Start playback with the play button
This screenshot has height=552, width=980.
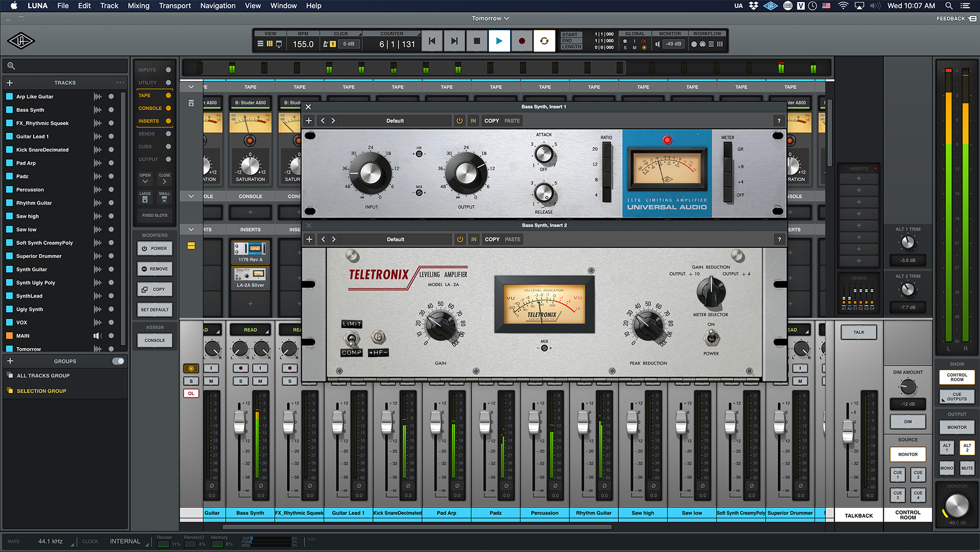point(499,41)
